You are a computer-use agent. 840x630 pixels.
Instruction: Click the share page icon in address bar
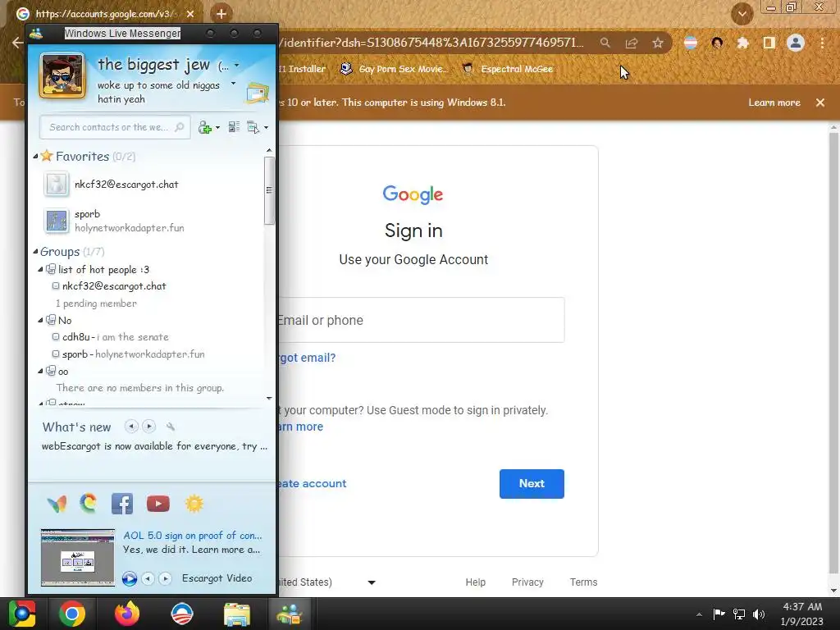[x=632, y=43]
